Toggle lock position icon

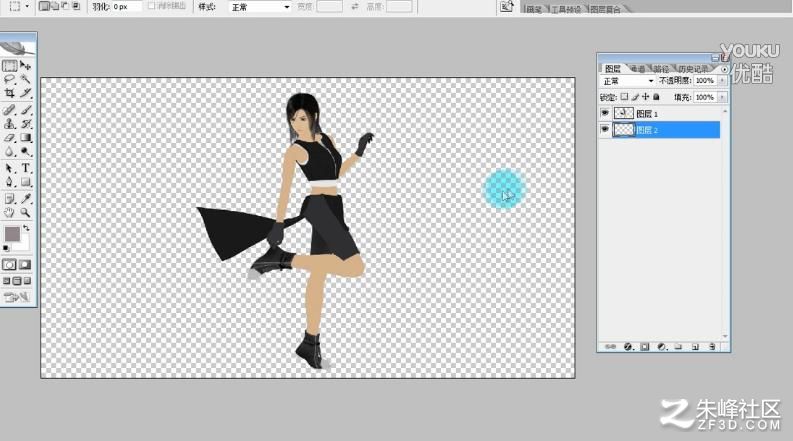click(645, 97)
